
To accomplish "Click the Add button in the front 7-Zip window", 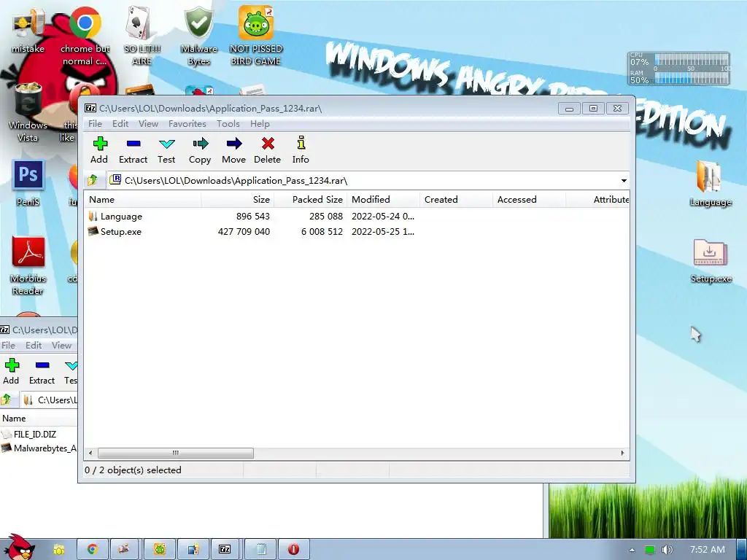I will click(x=99, y=150).
